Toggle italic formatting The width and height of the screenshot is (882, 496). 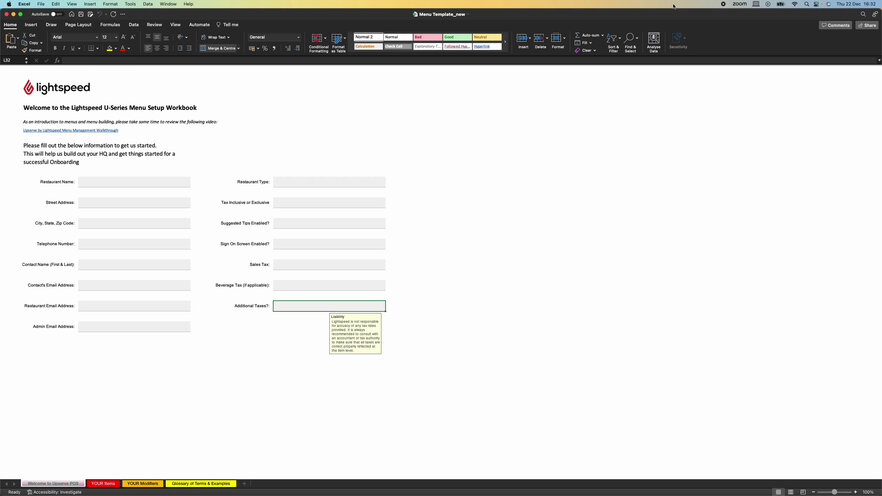click(65, 48)
